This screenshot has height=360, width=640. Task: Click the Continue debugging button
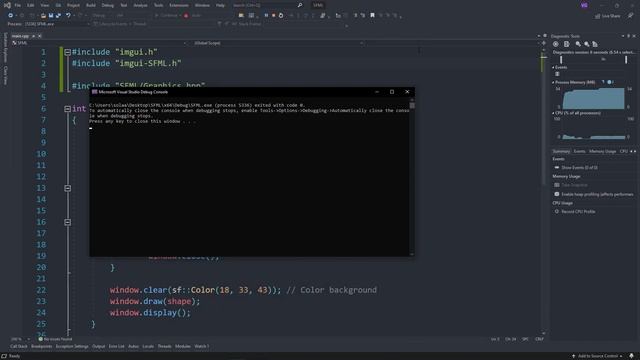pos(166,16)
